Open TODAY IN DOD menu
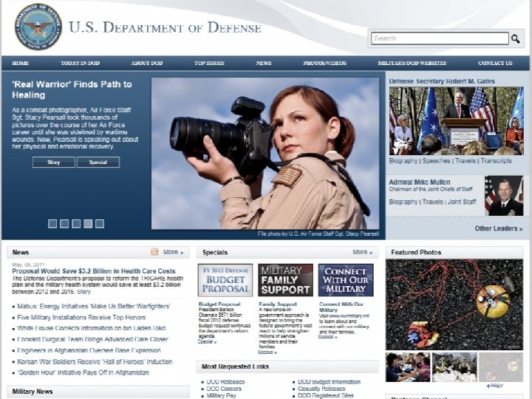 point(80,63)
